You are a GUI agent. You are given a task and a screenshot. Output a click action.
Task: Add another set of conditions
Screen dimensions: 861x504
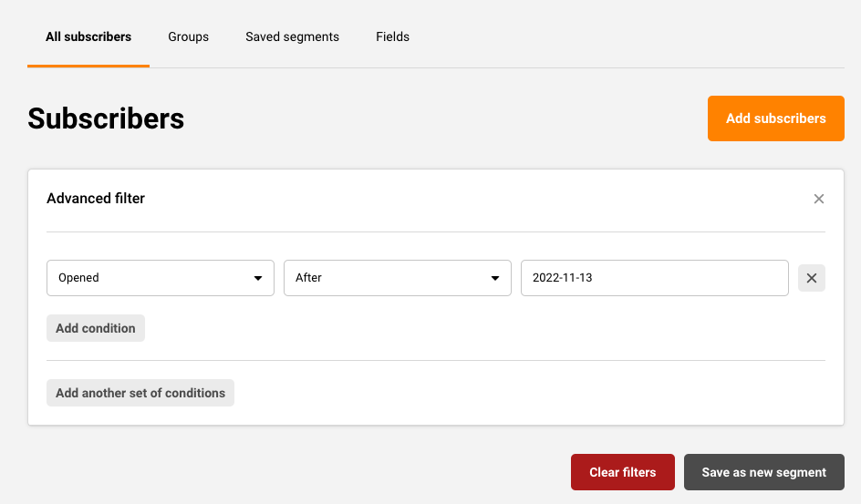140,393
